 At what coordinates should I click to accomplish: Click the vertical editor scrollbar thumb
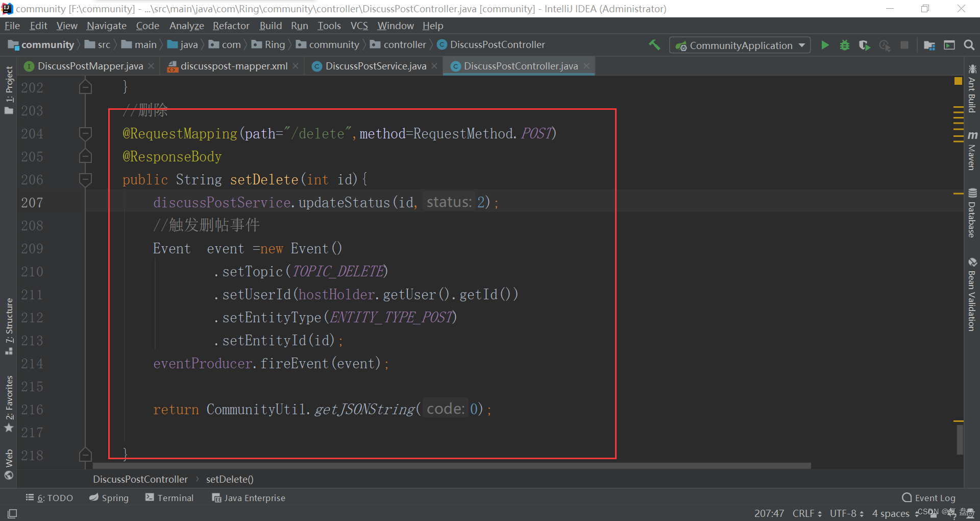960,440
